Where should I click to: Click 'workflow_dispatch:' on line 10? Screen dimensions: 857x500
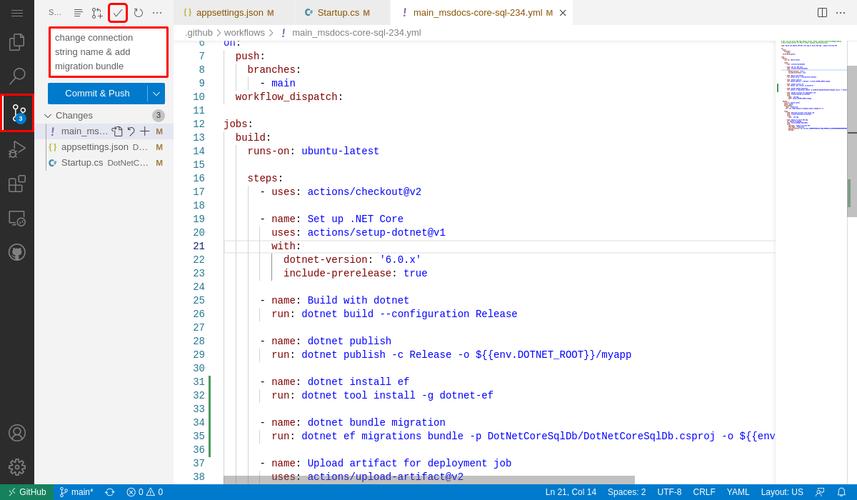click(x=289, y=97)
